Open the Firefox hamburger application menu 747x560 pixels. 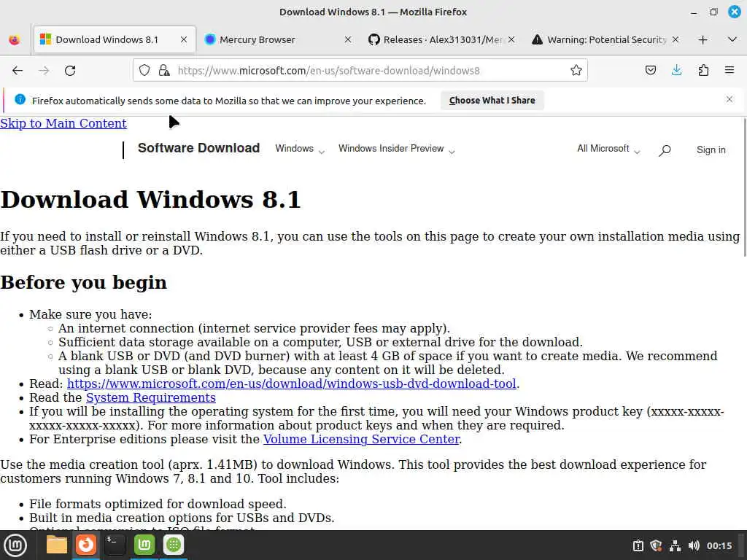pos(729,71)
